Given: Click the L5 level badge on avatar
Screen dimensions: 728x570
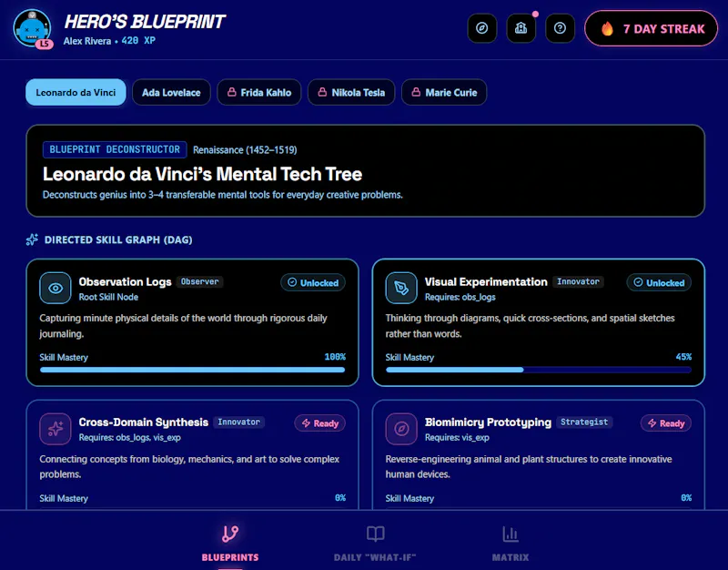Looking at the screenshot, I should click(44, 44).
